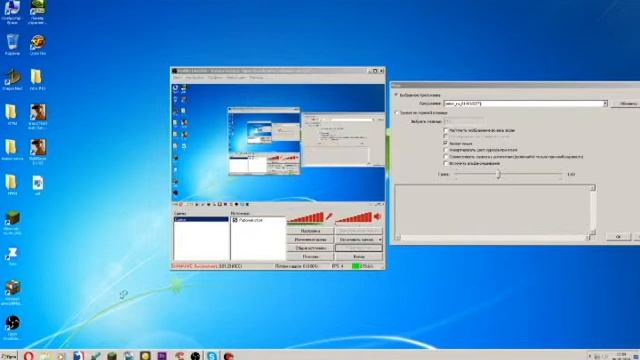This screenshot has height=360, width=640.
Task: Click the desktop audio volume meter bars in OBS
Action: tap(354, 218)
